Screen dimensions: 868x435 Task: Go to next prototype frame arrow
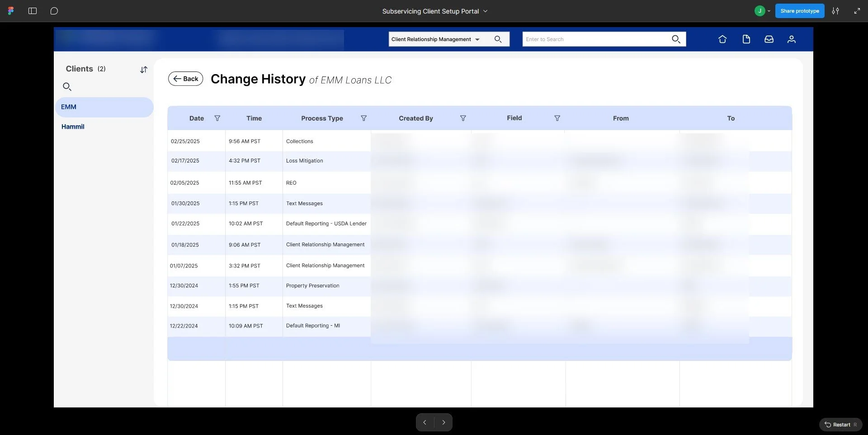pyautogui.click(x=443, y=423)
